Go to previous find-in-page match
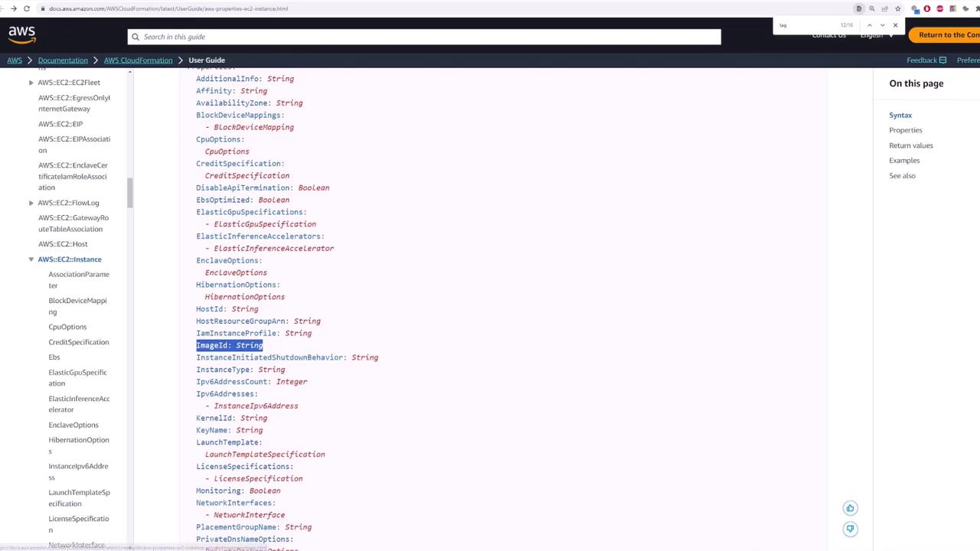Image resolution: width=980 pixels, height=551 pixels. pyautogui.click(x=869, y=25)
